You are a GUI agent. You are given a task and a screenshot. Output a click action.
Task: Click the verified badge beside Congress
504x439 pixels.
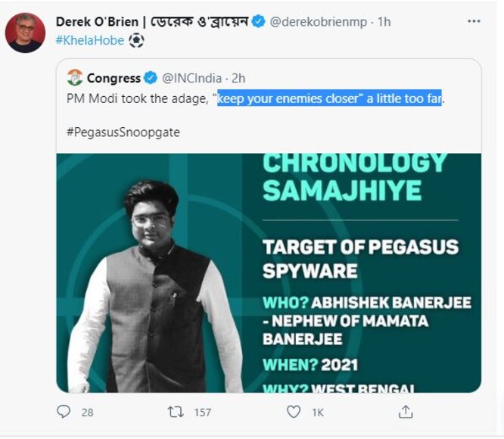[x=151, y=78]
